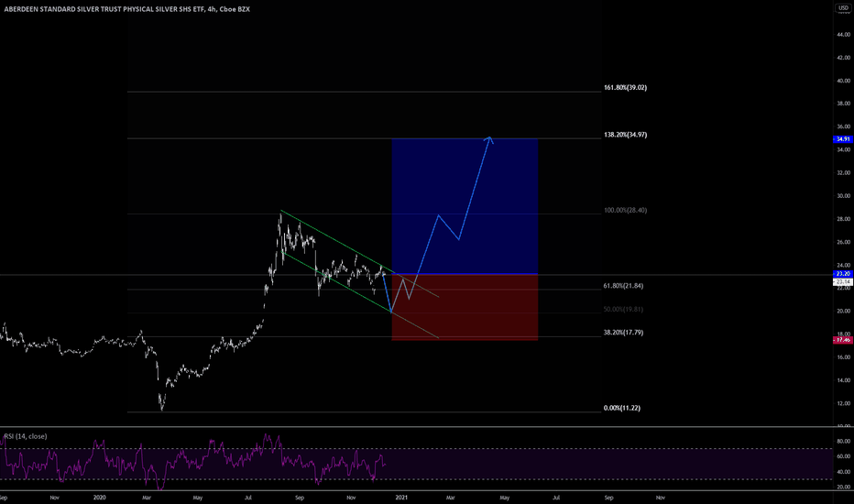Click the 44.00 price axis label
This screenshot has width=854, height=504.
click(x=844, y=34)
